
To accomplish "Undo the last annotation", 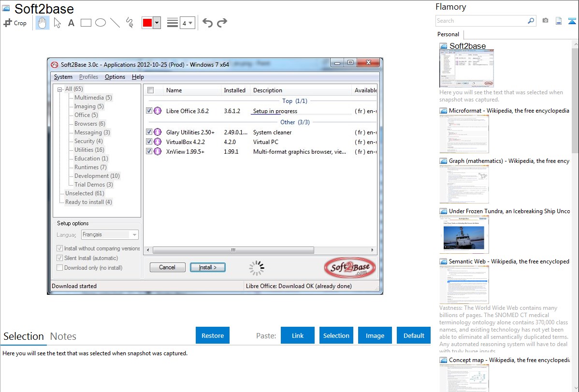I will [207, 23].
